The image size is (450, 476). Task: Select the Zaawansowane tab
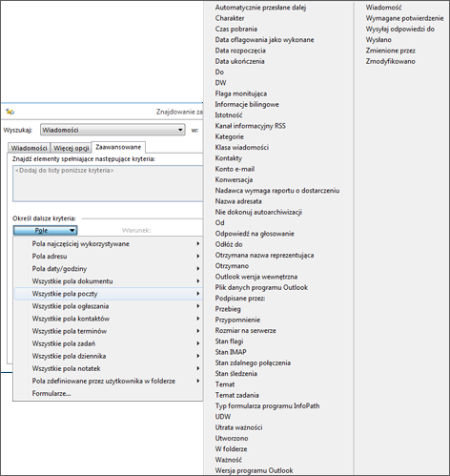(x=118, y=147)
